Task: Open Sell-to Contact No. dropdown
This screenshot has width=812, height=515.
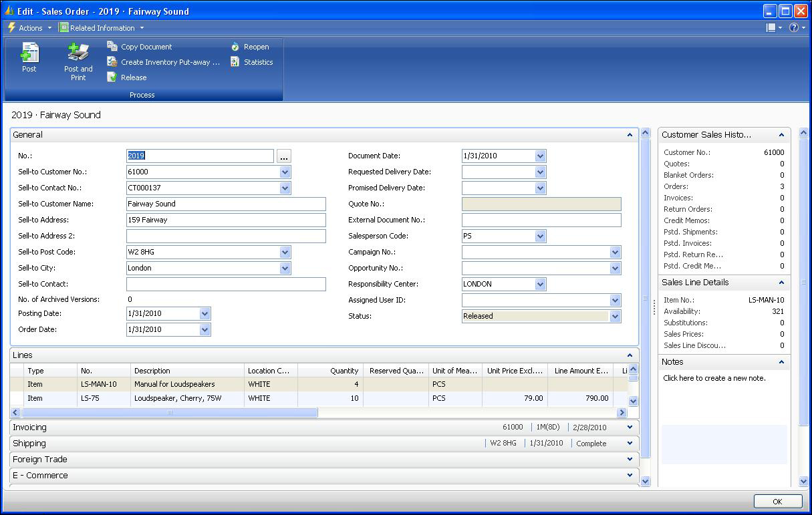Action: point(285,188)
